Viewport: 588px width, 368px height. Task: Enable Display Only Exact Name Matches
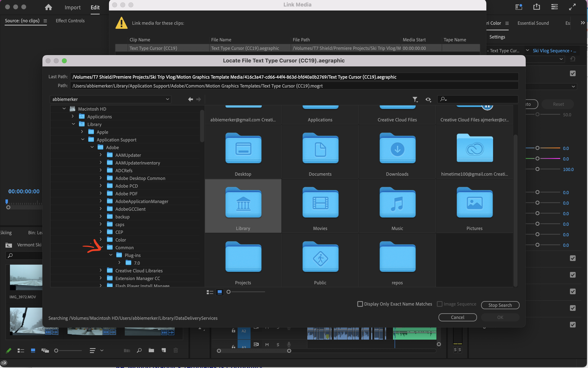point(360,304)
